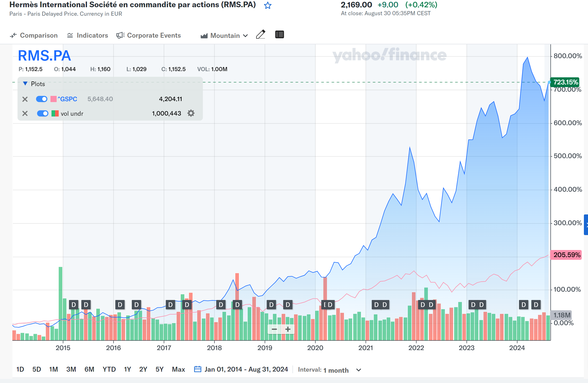The width and height of the screenshot is (588, 383).
Task: Select the 5D range
Action: point(37,369)
